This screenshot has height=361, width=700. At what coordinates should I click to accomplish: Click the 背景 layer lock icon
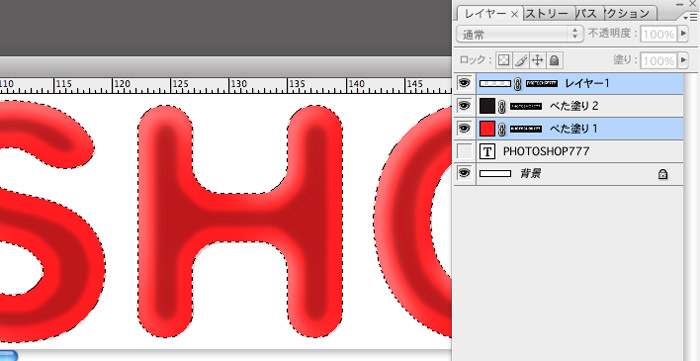[x=663, y=174]
